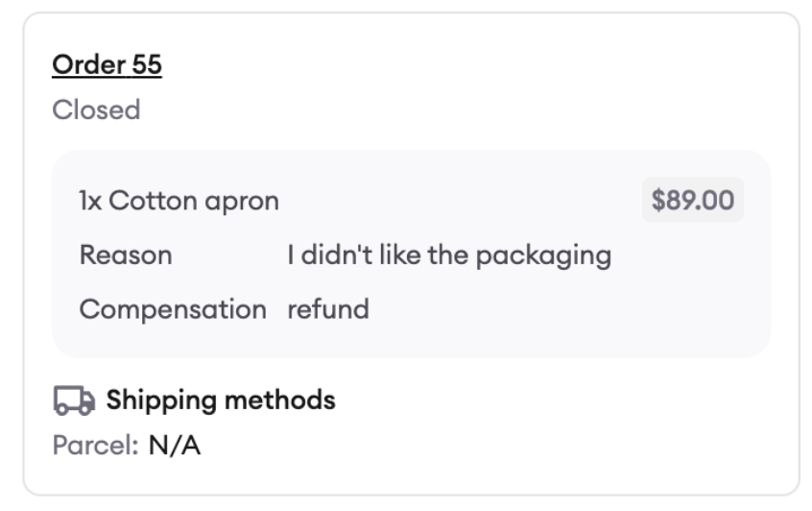
Task: Click the number 55 in order title
Action: [147, 65]
